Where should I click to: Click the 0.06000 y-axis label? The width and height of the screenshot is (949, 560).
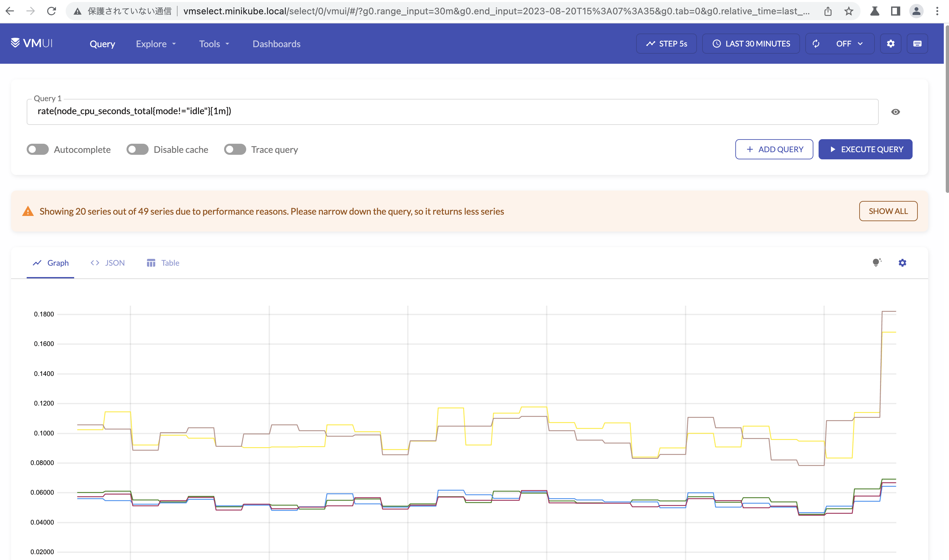[42, 492]
